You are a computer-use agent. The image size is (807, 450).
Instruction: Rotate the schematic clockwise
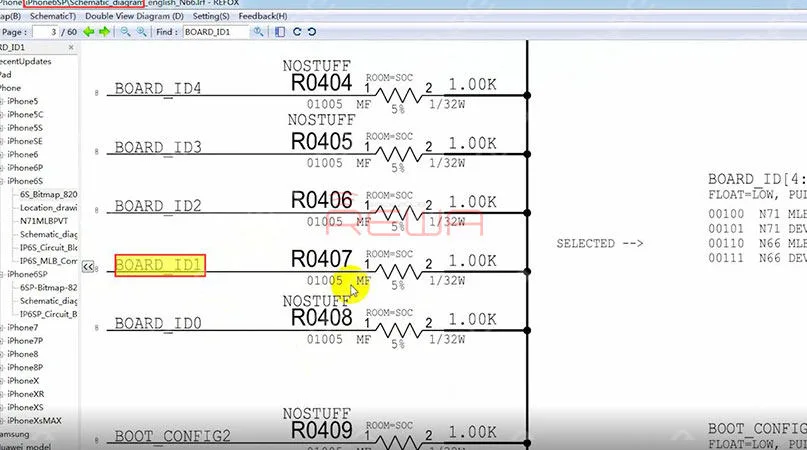point(296,32)
